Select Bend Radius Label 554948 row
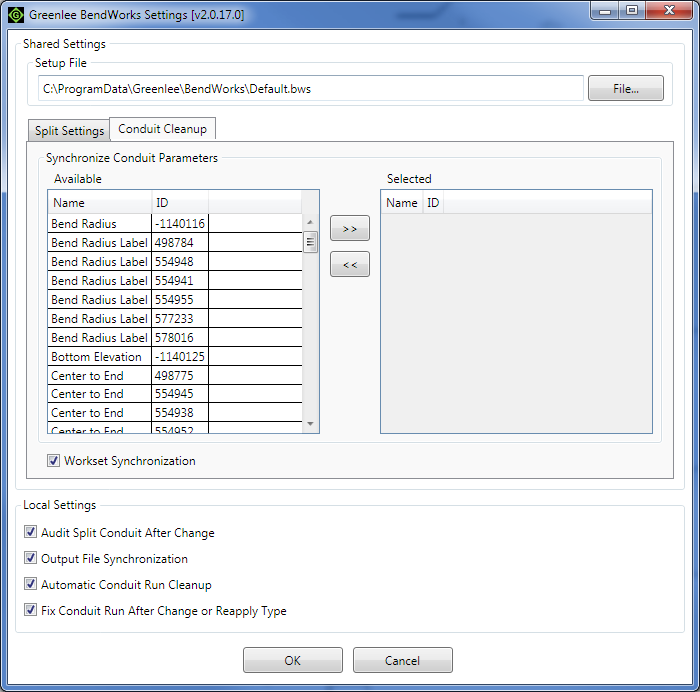This screenshot has height=692, width=700. click(175, 261)
